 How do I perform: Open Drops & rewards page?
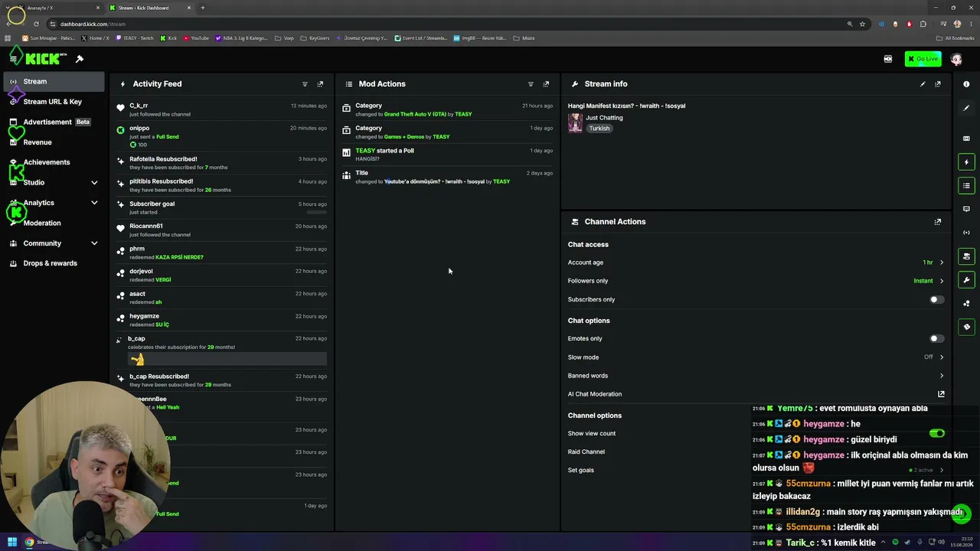54,263
